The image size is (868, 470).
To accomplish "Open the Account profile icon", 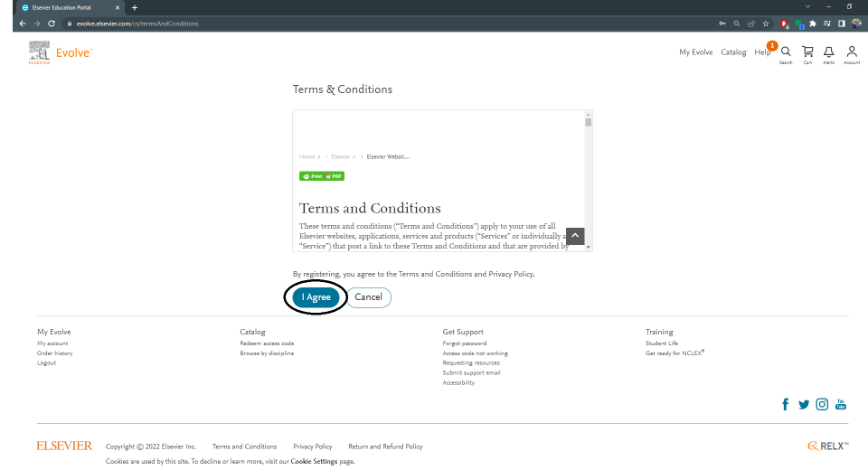I will 852,52.
